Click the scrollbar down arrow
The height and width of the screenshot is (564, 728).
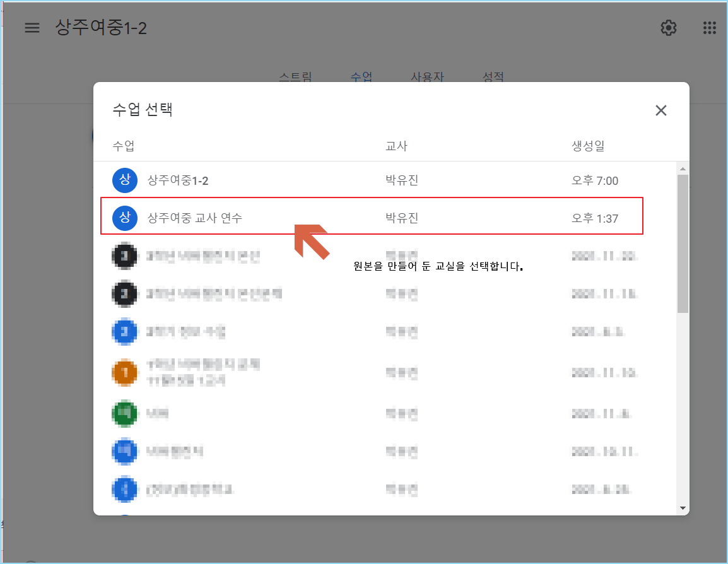pyautogui.click(x=683, y=508)
